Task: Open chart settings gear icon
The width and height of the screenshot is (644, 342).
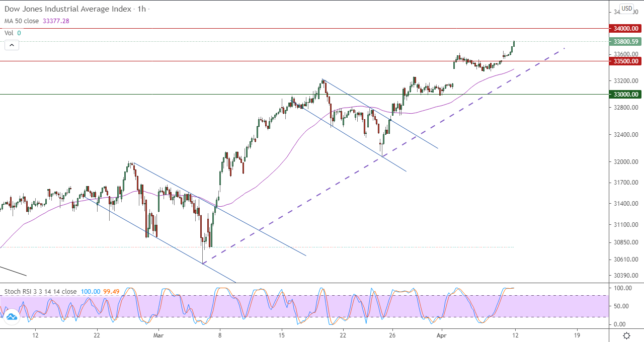Action: 626,336
